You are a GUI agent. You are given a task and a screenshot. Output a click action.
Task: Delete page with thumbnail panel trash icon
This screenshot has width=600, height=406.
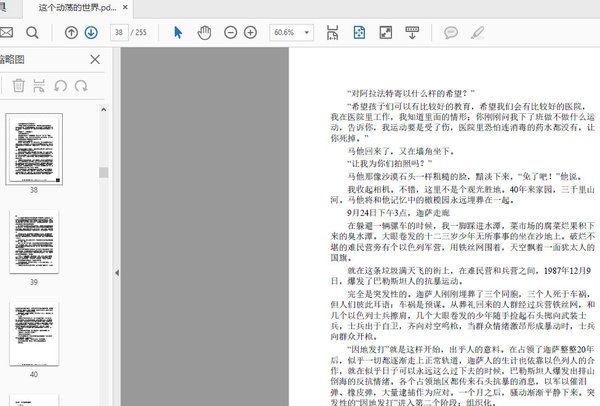coord(19,86)
